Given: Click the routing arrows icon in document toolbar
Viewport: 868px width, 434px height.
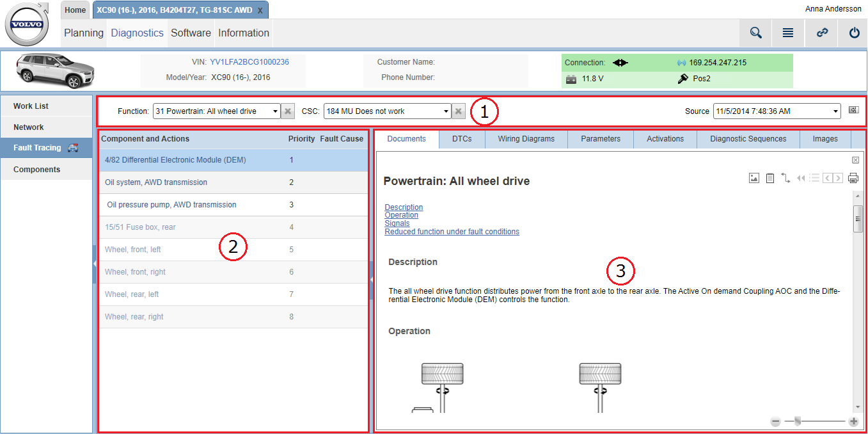Looking at the screenshot, I should tap(785, 178).
